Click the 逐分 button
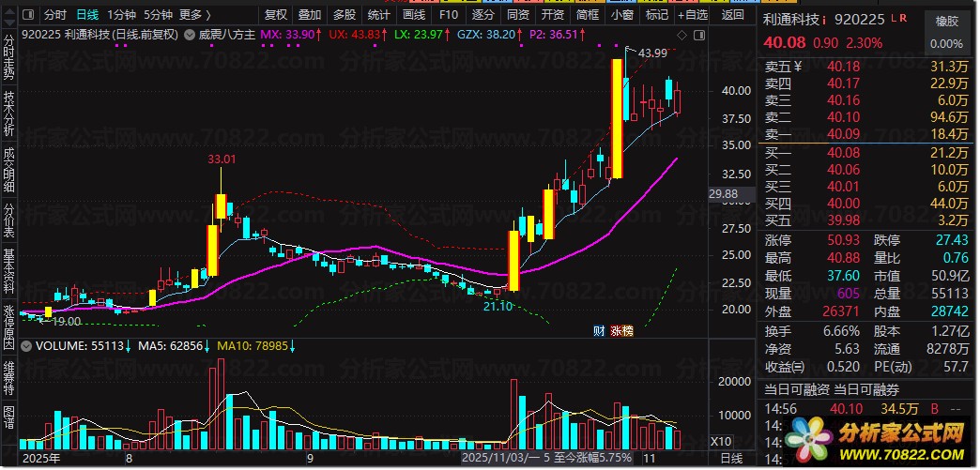 [x=482, y=14]
